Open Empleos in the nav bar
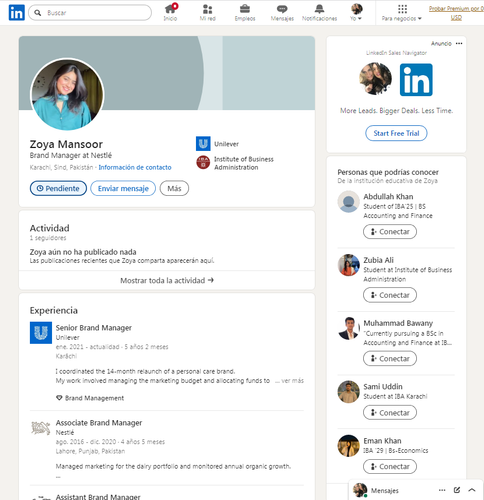 (x=245, y=12)
